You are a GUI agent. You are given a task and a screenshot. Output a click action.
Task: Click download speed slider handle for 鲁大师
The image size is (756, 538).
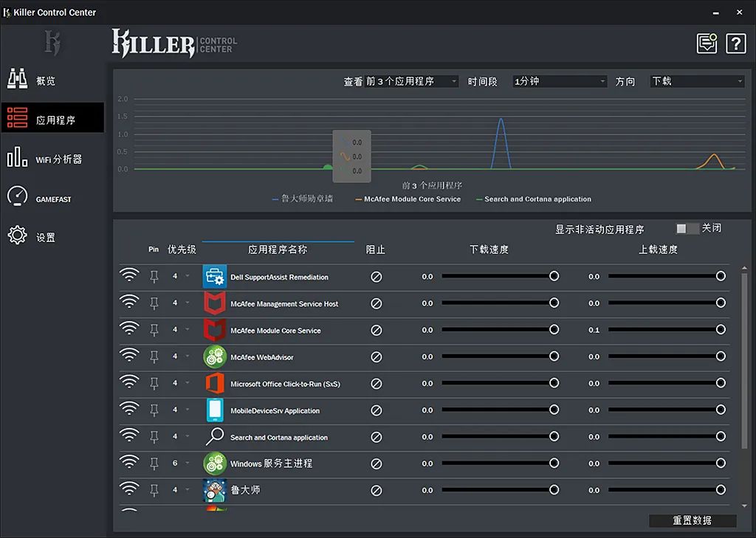pos(554,489)
